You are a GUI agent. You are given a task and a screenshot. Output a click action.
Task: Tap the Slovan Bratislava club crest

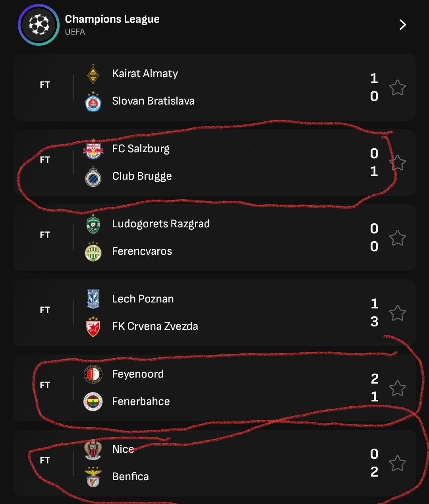[x=93, y=101]
